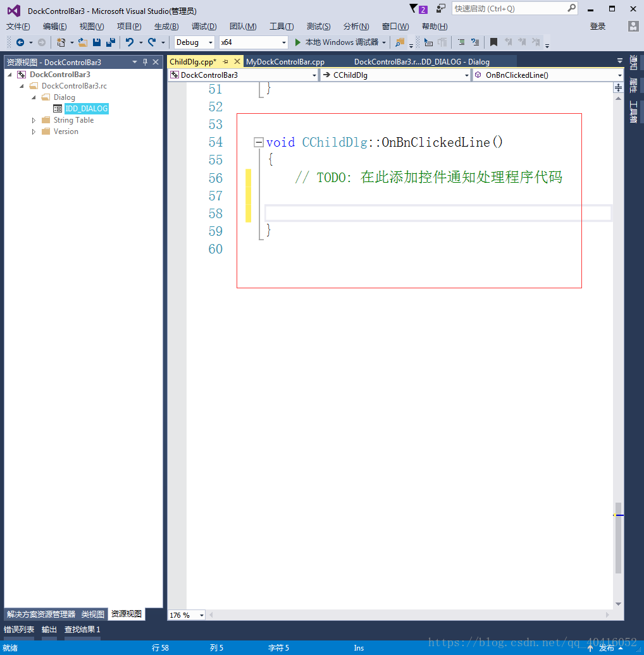Open the 视图(V) menu
Image resolution: width=644 pixels, height=655 pixels.
click(x=92, y=27)
